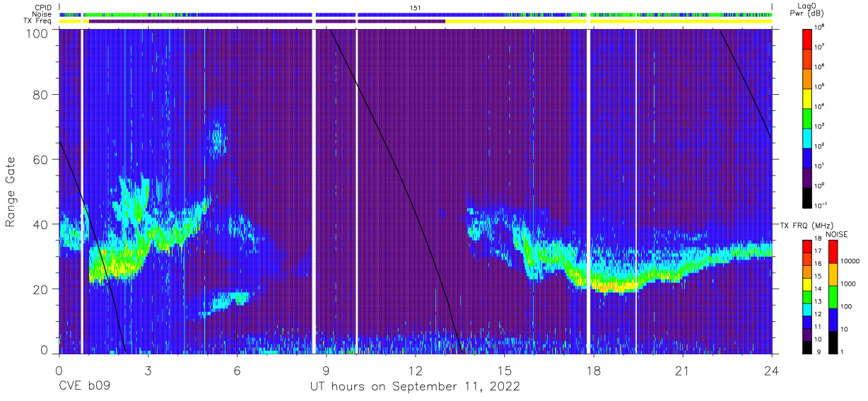This screenshot has height=401, width=868.
Task: Click the green segment of NOISE colorbar
Action: (834, 296)
